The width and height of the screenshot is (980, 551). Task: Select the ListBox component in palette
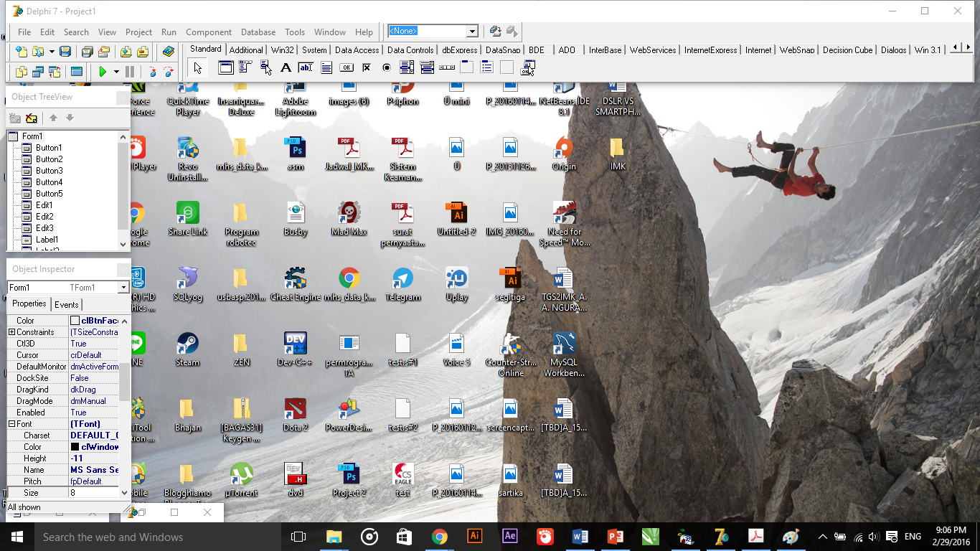[x=407, y=68]
